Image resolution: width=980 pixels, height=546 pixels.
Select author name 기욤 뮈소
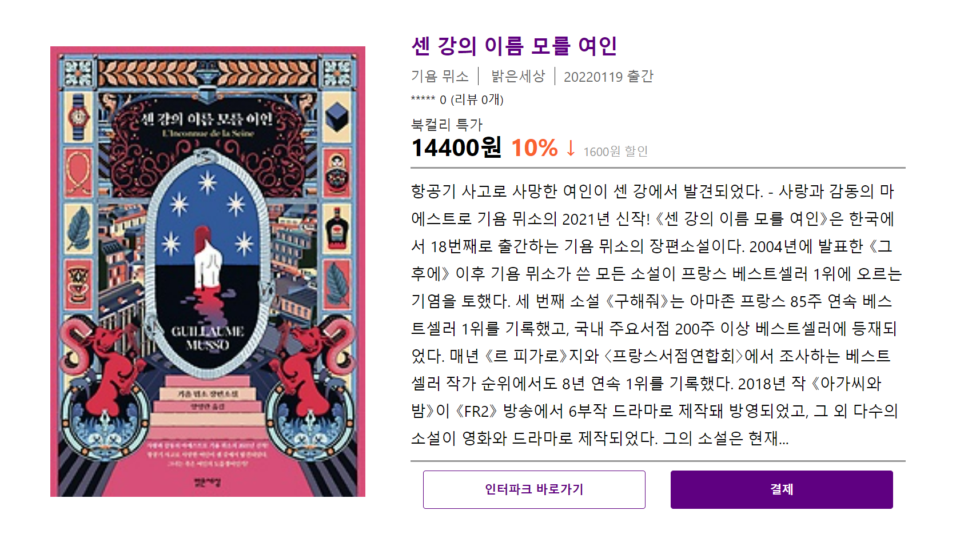[x=440, y=76]
